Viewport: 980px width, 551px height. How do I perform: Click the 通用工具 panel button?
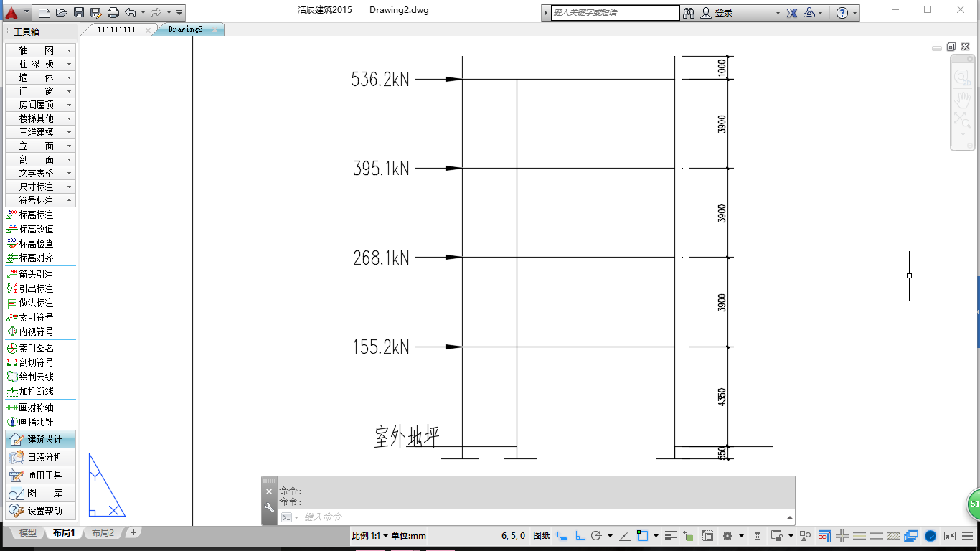[40, 475]
